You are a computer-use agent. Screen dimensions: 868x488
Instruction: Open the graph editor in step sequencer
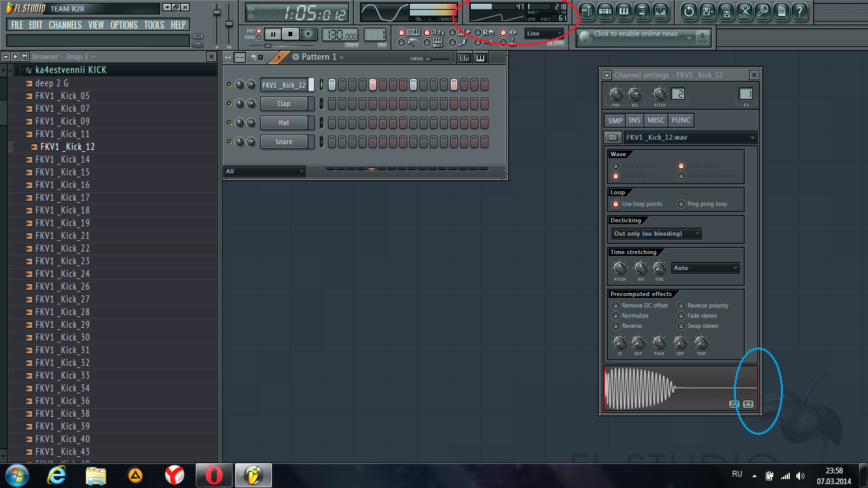coord(464,58)
